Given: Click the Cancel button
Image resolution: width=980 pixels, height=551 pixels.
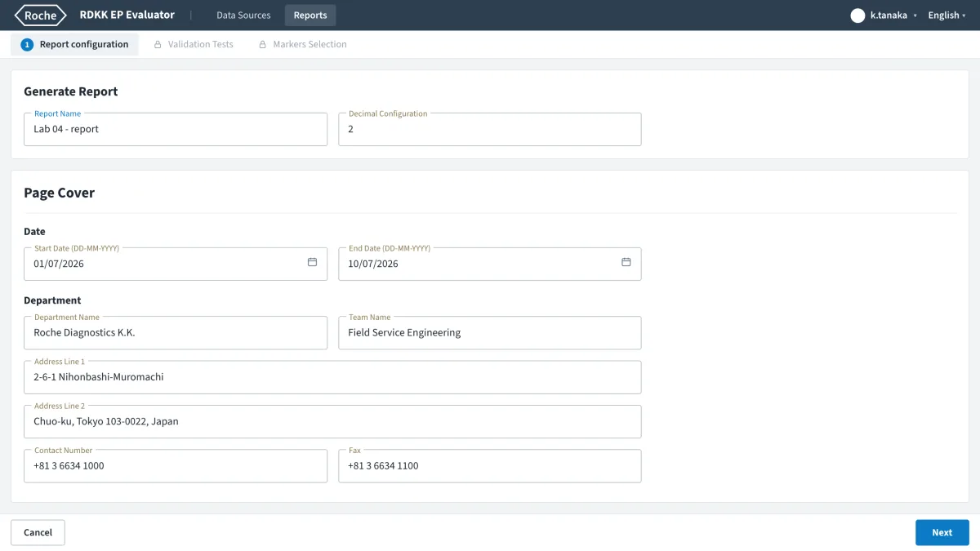Looking at the screenshot, I should pos(38,532).
